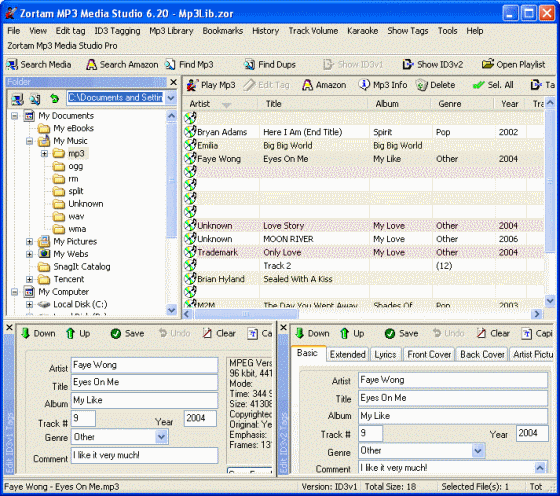Collapse the My Documents tree node

pyautogui.click(x=15, y=116)
